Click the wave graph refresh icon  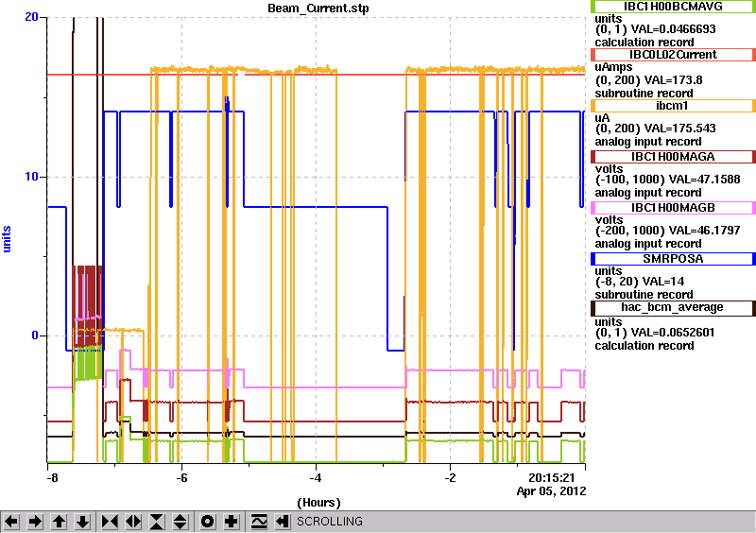pyautogui.click(x=259, y=522)
